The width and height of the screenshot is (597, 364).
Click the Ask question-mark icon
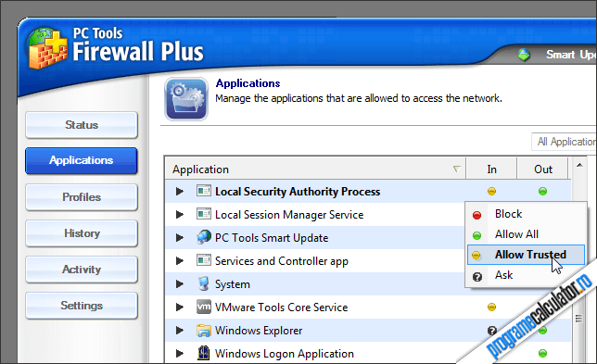[x=477, y=277]
